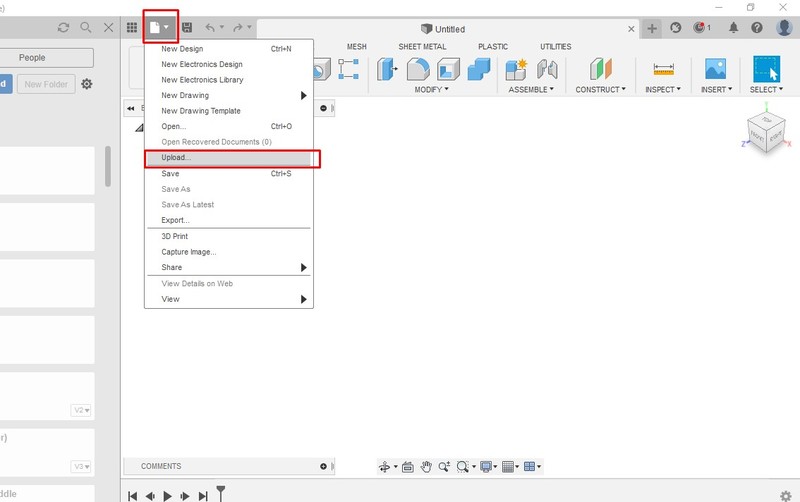Switch to the MESH tab

point(357,46)
